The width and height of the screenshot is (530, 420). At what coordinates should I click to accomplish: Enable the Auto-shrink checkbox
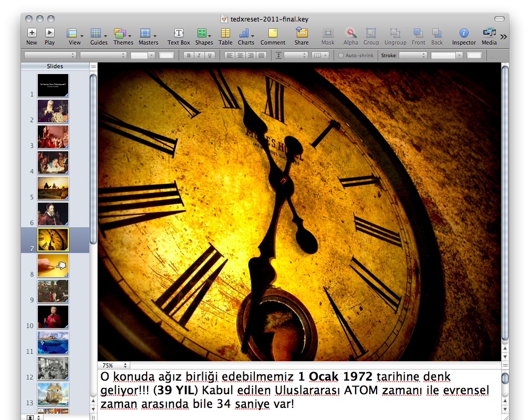(x=341, y=56)
